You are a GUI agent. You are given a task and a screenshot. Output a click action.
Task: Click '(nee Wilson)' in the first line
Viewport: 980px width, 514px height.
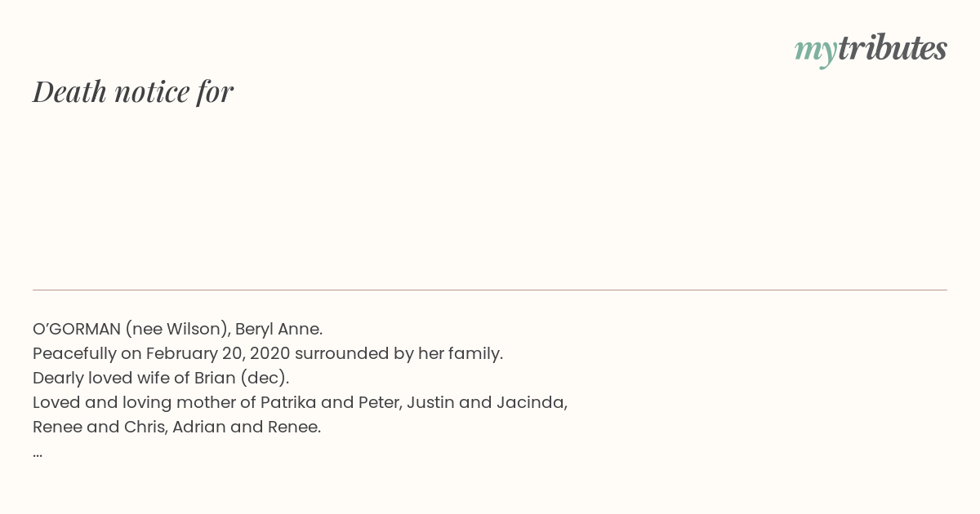click(x=176, y=329)
